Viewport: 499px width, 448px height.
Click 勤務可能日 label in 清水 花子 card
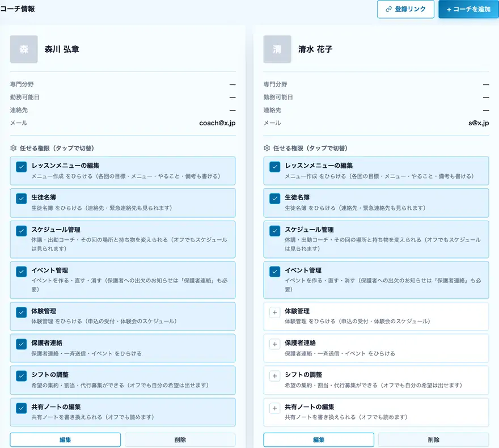pyautogui.click(x=278, y=97)
